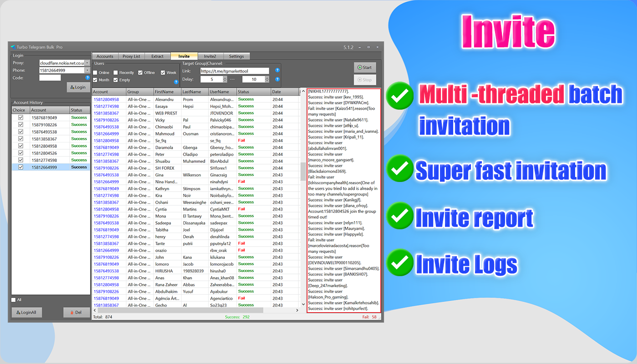
Task: Select account 15812774598 in Account History
Action: coord(51,160)
